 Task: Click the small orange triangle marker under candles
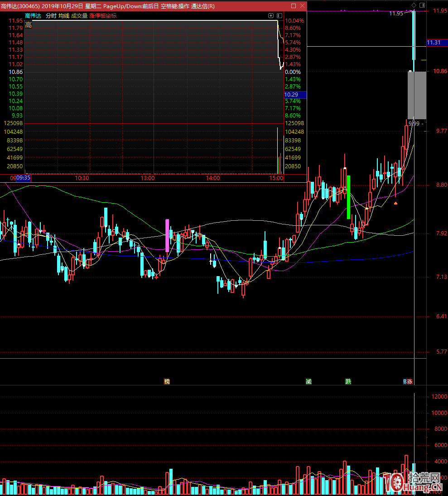pos(396,203)
